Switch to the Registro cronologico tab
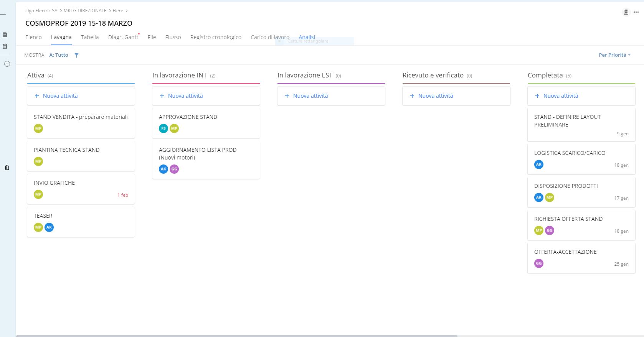The width and height of the screenshot is (644, 337). point(216,37)
